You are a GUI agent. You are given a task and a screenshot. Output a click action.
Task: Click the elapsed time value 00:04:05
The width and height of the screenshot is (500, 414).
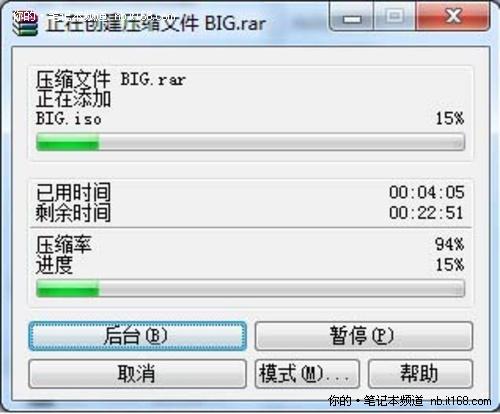427,192
